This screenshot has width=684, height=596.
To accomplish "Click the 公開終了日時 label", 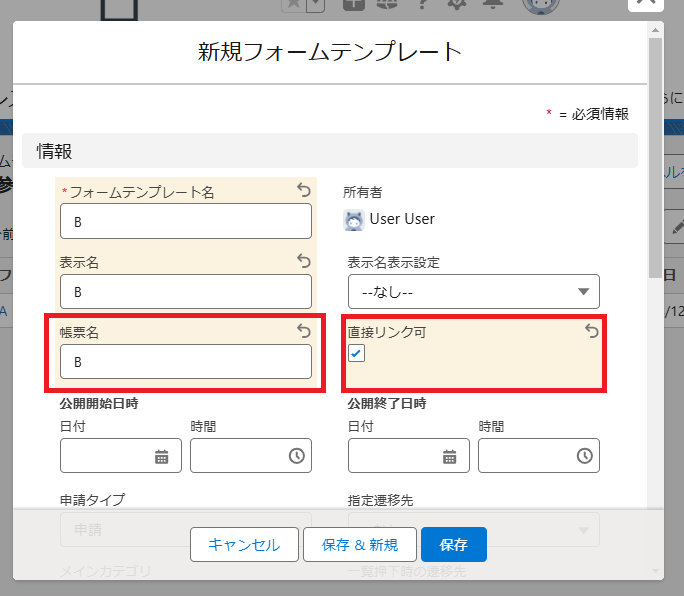I will pyautogui.click(x=387, y=403).
